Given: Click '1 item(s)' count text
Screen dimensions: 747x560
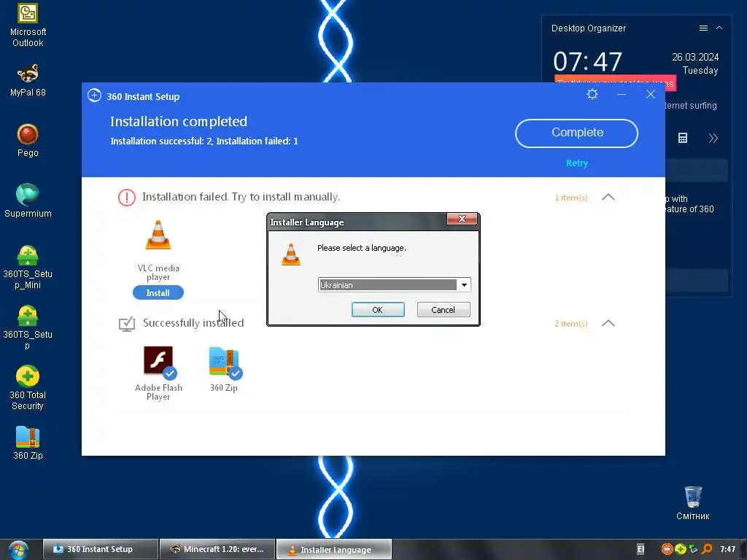Looking at the screenshot, I should coord(571,197).
